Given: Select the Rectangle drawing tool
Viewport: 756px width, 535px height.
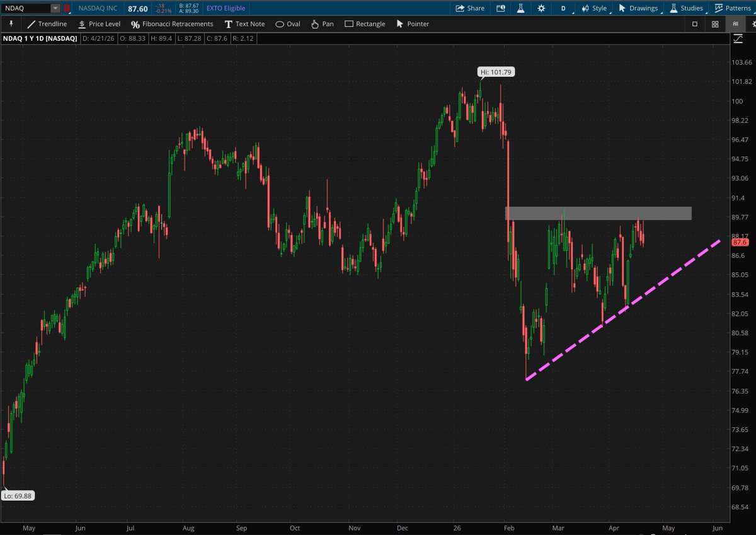Looking at the screenshot, I should (x=365, y=24).
